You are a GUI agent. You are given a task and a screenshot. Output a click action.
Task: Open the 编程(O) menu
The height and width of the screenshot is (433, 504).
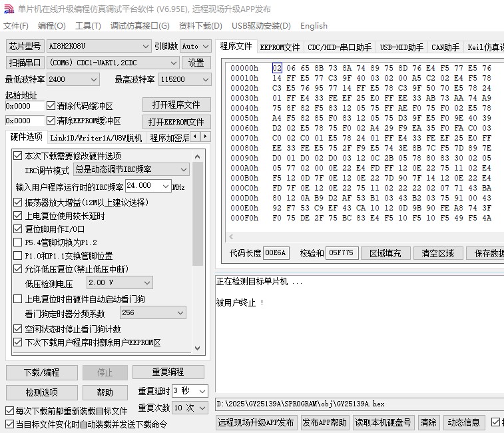51,26
